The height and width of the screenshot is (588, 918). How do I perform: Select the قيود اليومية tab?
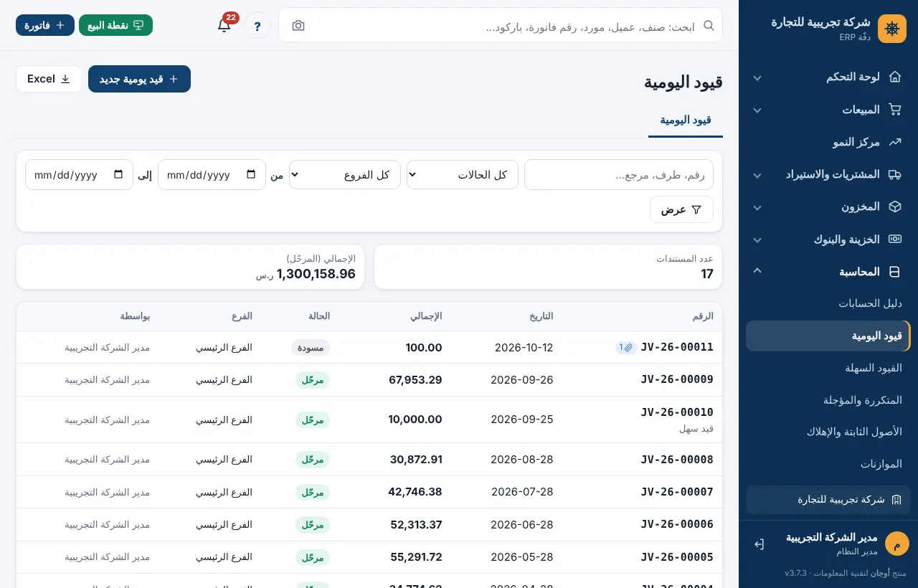point(686,120)
